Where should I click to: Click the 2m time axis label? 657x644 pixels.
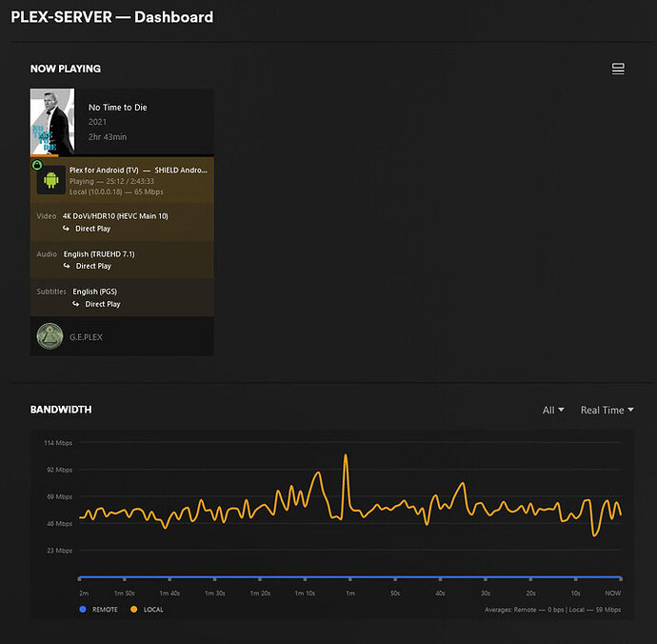[84, 594]
